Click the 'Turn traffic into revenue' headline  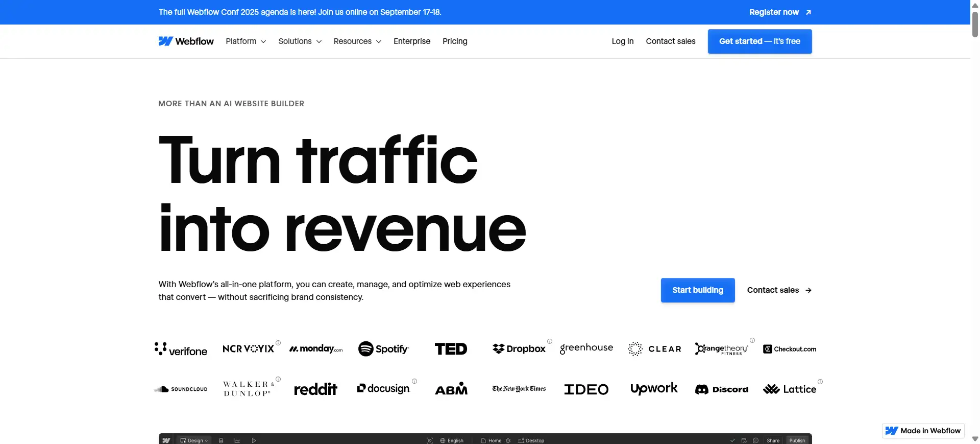pos(342,193)
